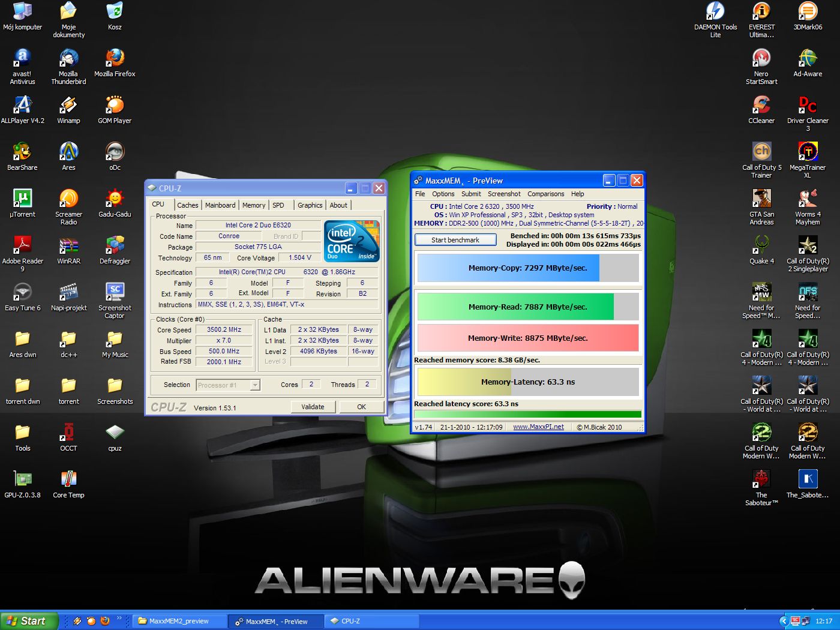
Task: Open Processor #1 selection dropdown in CPU-Z
Action: click(229, 385)
